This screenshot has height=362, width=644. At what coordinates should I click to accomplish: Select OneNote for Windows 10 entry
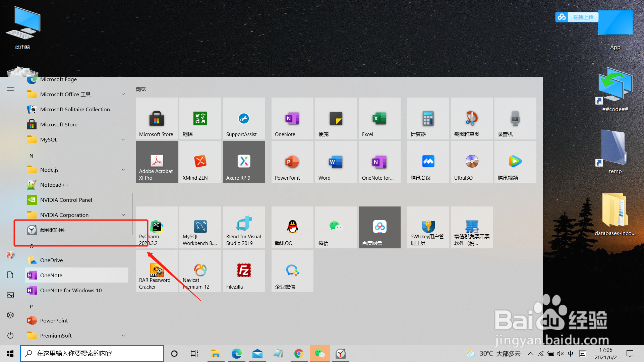(x=77, y=290)
